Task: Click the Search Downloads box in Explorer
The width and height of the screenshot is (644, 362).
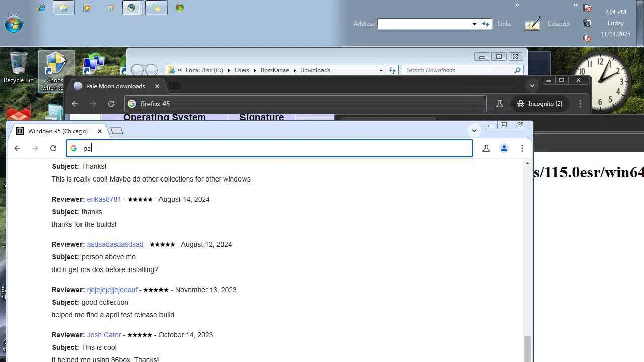Action: coord(462,70)
